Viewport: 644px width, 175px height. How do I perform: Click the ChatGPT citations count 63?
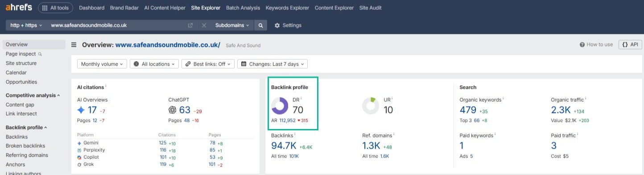tap(185, 110)
